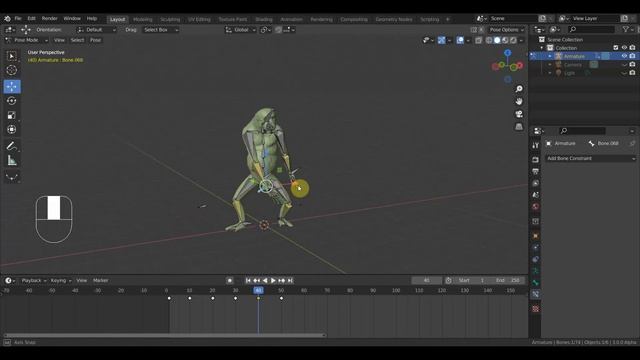Toggle auto keying record button
The width and height of the screenshot is (640, 360).
point(229,280)
